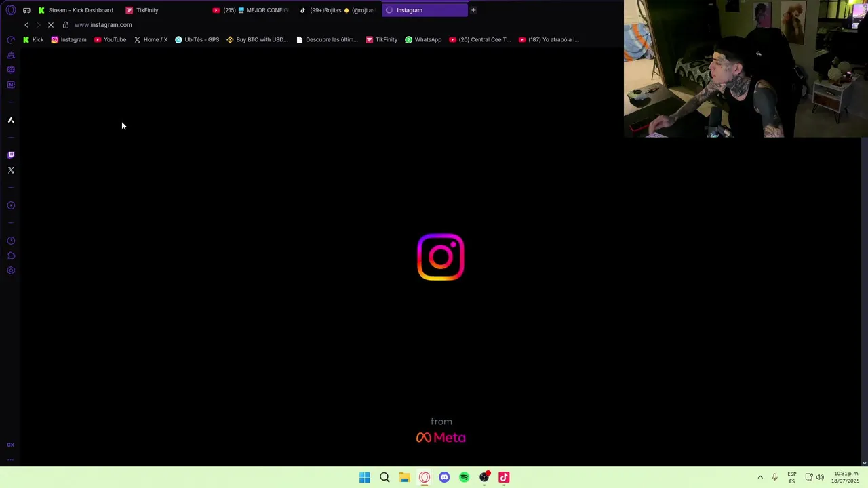Click the scrollbar down arrow on page
The image size is (868, 488).
864,463
